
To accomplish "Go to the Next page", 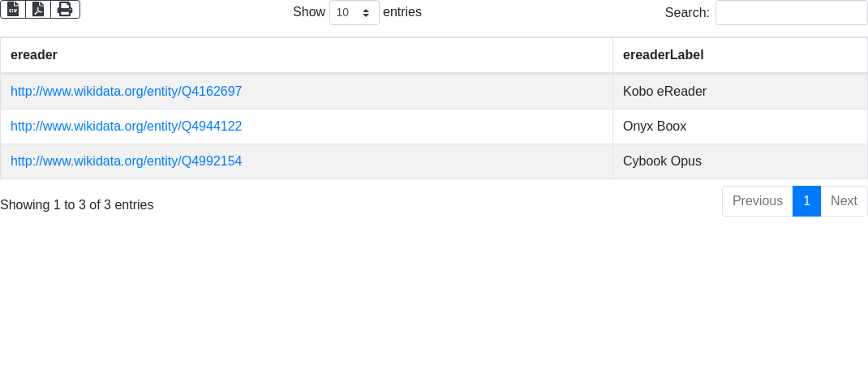I will point(844,201).
